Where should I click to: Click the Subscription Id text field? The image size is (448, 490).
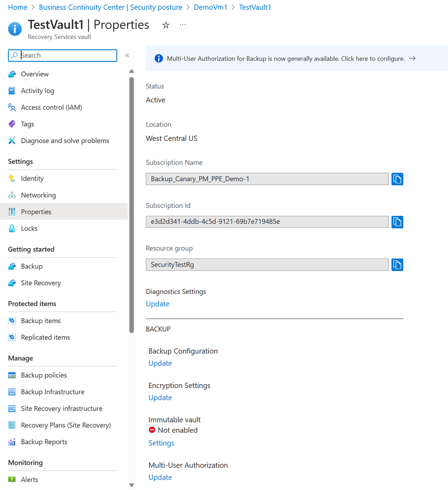pos(267,222)
